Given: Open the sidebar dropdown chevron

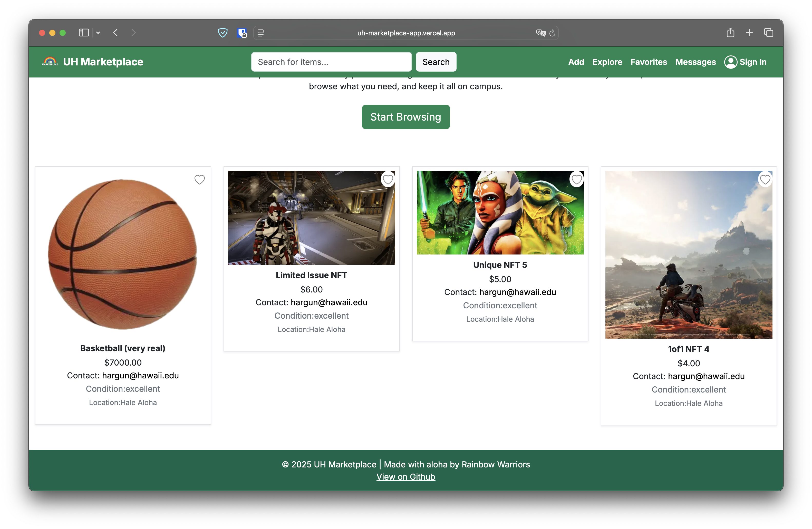Looking at the screenshot, I should (98, 33).
